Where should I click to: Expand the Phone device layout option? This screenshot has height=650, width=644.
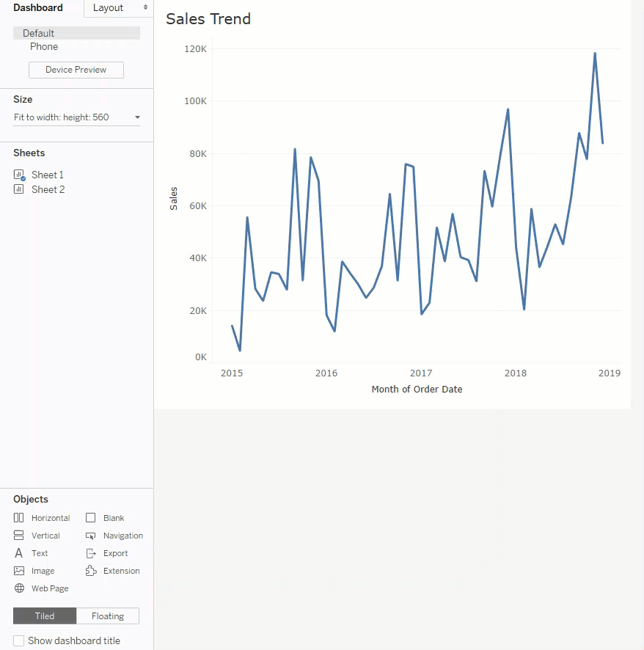pos(43,46)
